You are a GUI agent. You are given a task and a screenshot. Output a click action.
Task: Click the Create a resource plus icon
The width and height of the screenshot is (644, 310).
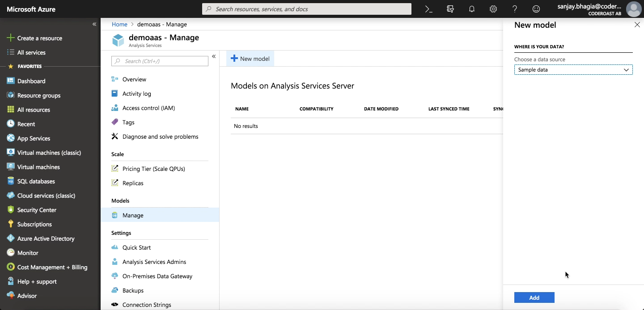11,38
